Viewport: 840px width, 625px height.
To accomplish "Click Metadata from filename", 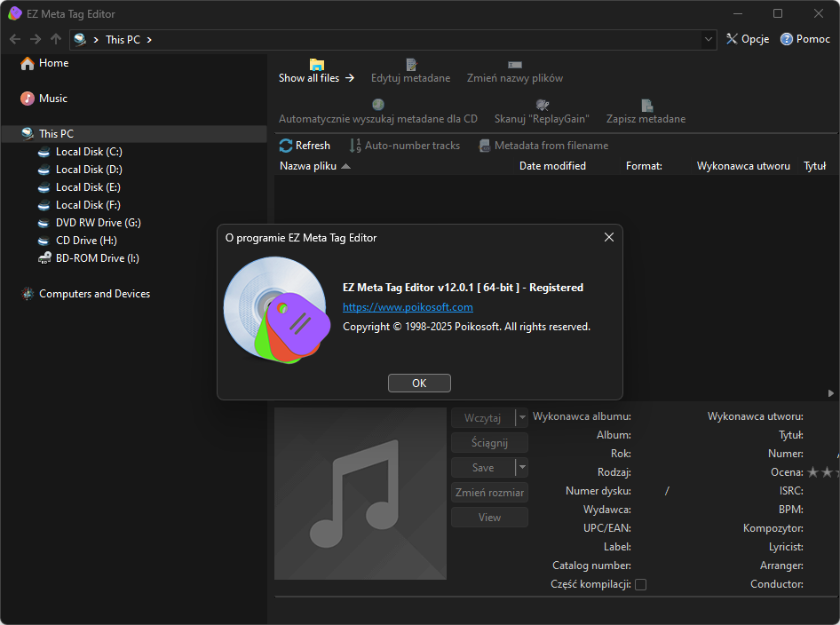I will point(543,146).
